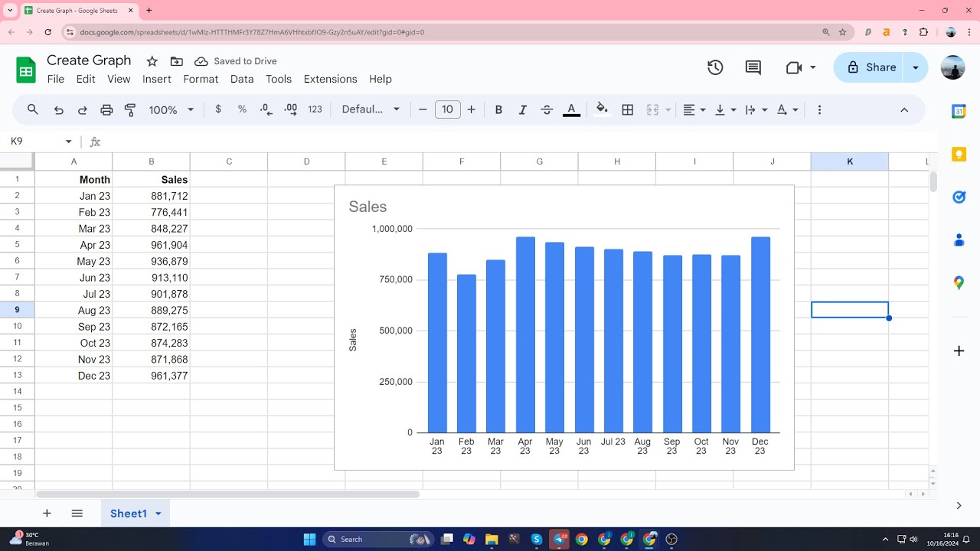Screen dimensions: 980x551
Task: Open the text color picker
Action: [571, 109]
